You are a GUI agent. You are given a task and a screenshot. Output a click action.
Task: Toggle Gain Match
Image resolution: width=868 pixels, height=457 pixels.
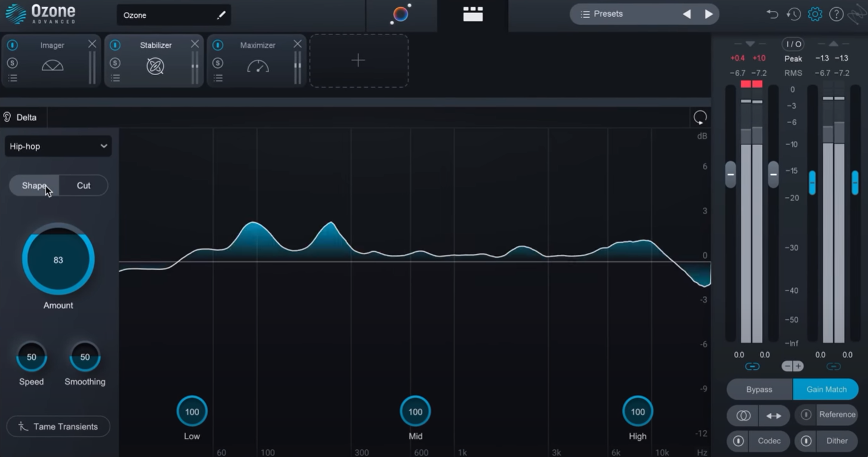[x=826, y=389]
